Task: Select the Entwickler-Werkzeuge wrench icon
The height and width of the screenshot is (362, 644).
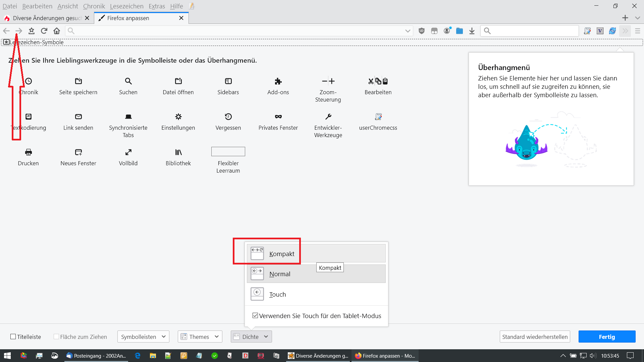Action: (x=328, y=117)
